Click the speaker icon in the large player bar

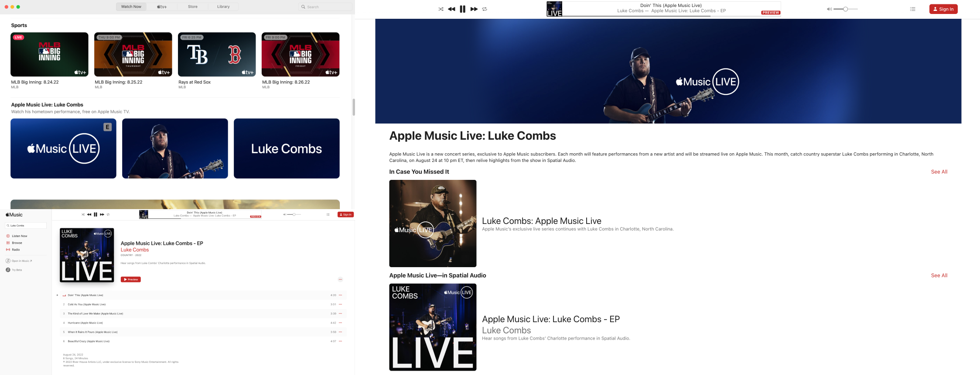[829, 9]
